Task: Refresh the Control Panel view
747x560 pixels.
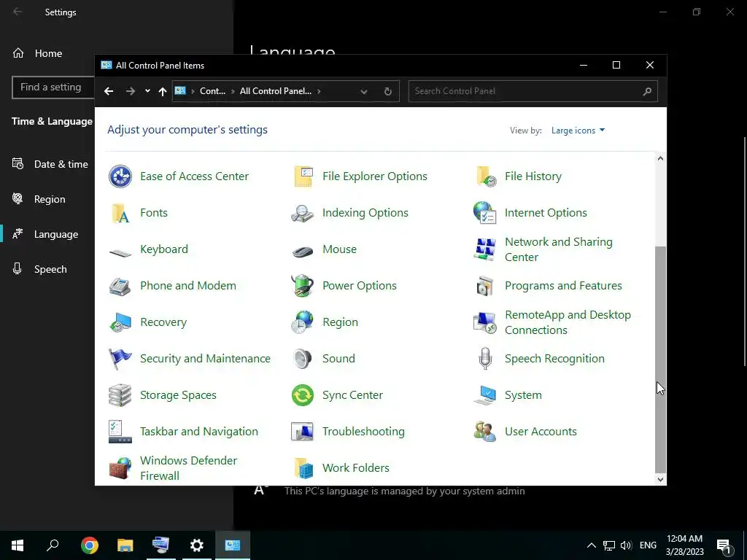Action: click(x=388, y=91)
